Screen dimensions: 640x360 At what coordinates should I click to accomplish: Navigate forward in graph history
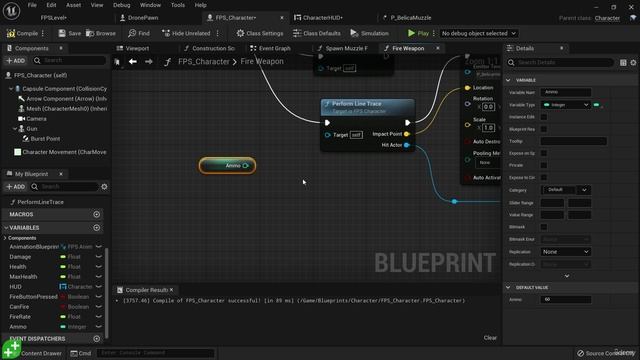point(149,62)
